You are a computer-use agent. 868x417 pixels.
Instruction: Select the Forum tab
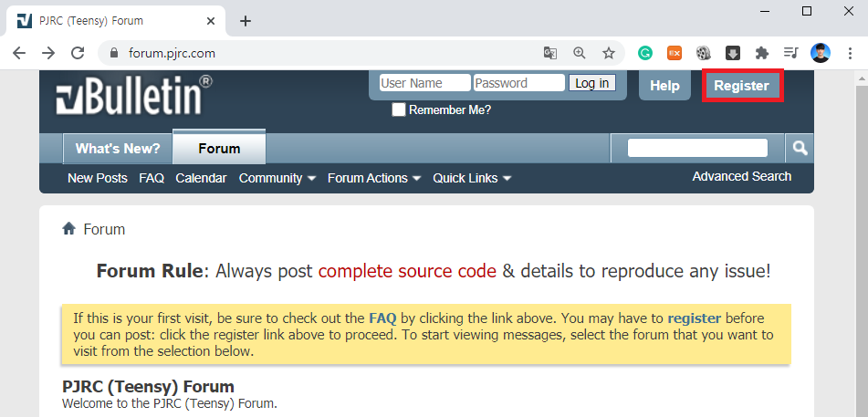(219, 147)
